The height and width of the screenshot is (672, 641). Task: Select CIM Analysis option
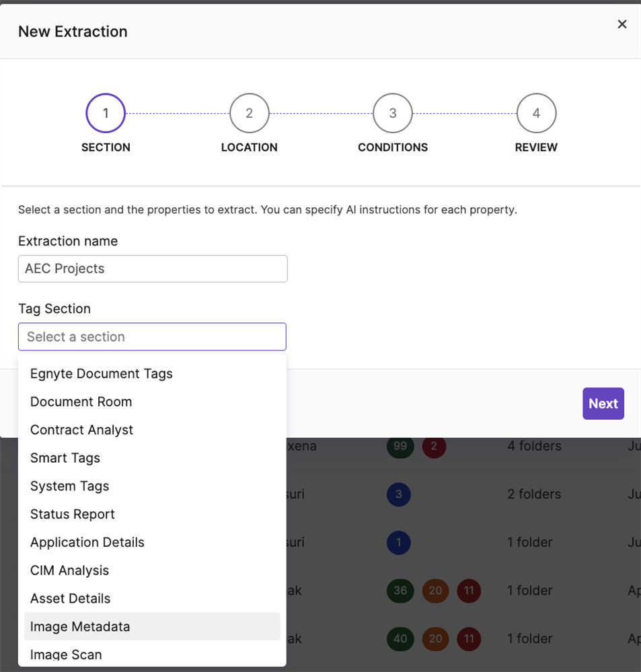(x=152, y=570)
